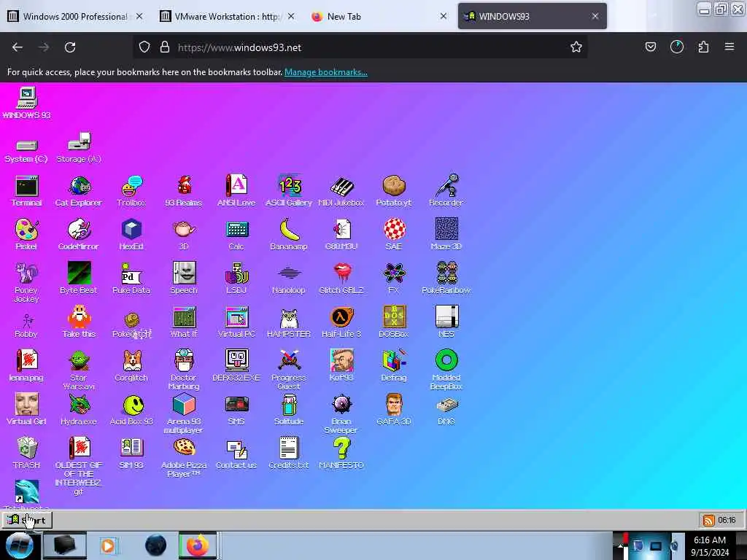Open Firefox hamburger application menu

click(x=729, y=47)
